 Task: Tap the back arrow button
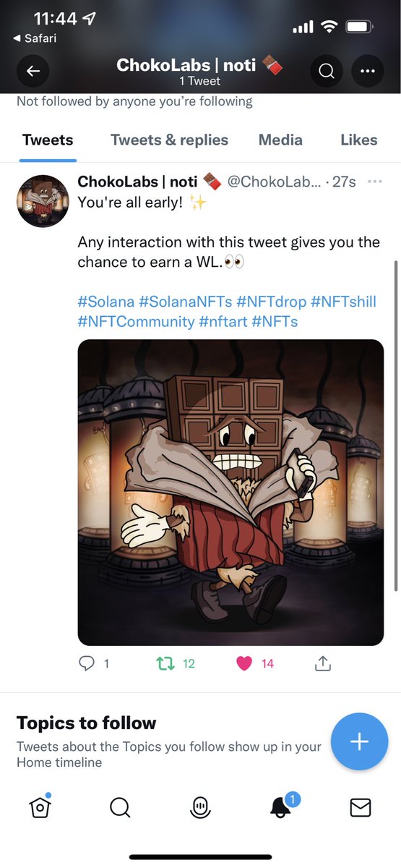[x=33, y=71]
